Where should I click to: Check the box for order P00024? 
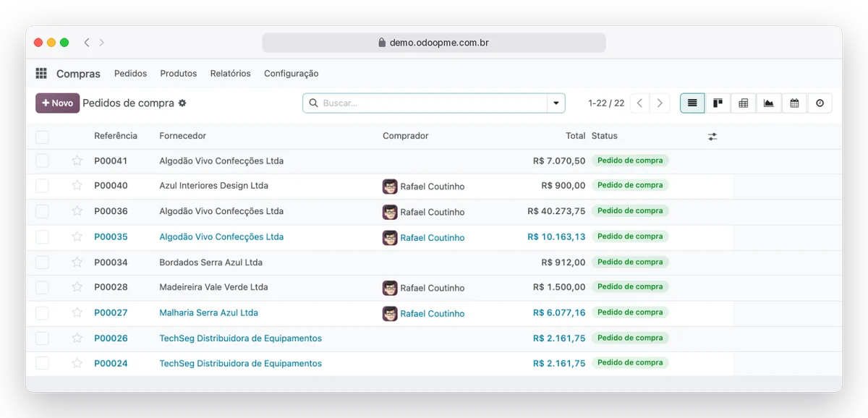click(42, 363)
